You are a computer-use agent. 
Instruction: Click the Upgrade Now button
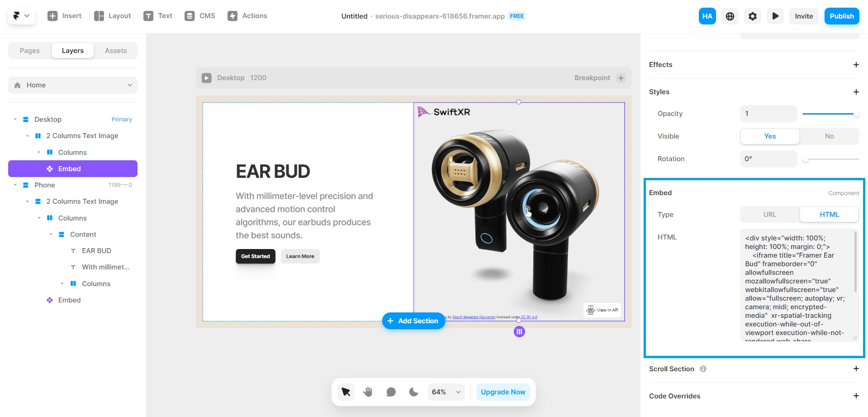click(503, 392)
